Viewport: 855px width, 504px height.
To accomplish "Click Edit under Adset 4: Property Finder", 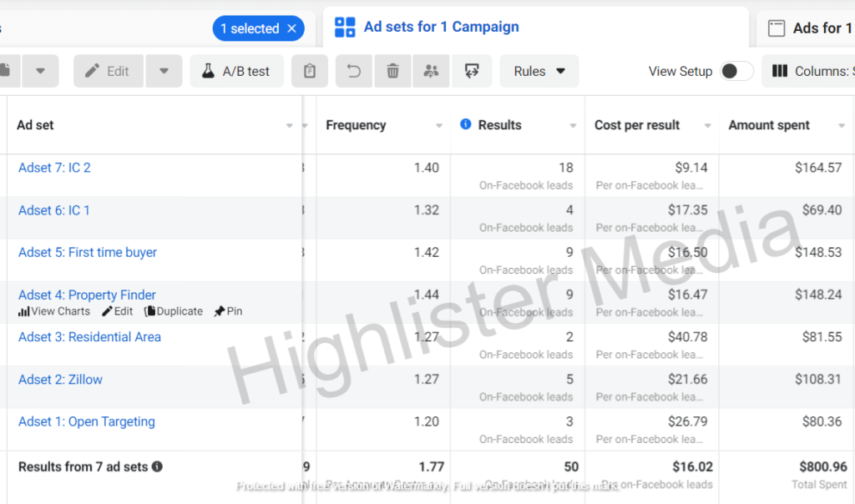I will (117, 311).
